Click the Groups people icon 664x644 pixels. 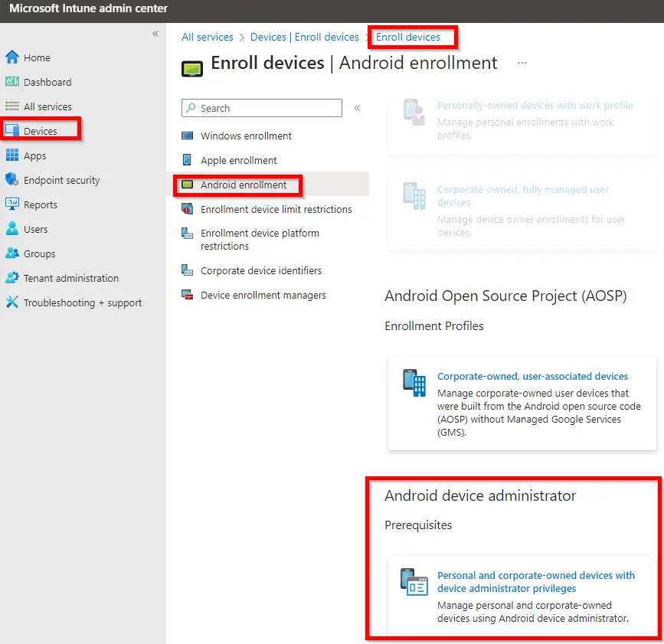click(11, 253)
